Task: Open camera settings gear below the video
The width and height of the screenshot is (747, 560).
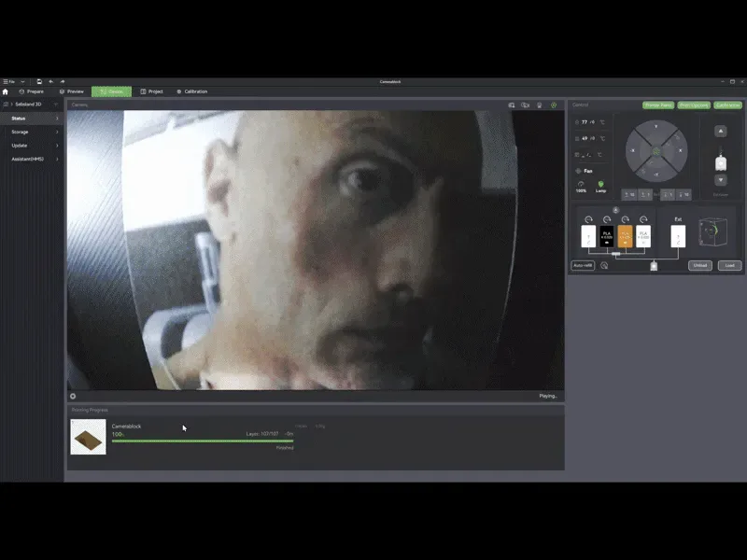Action: pyautogui.click(x=73, y=396)
